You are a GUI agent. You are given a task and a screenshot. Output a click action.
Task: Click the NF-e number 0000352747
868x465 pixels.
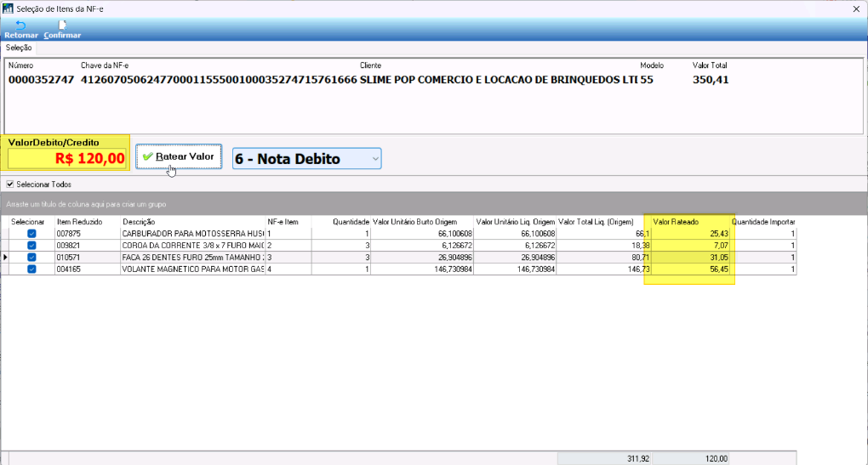pyautogui.click(x=41, y=80)
